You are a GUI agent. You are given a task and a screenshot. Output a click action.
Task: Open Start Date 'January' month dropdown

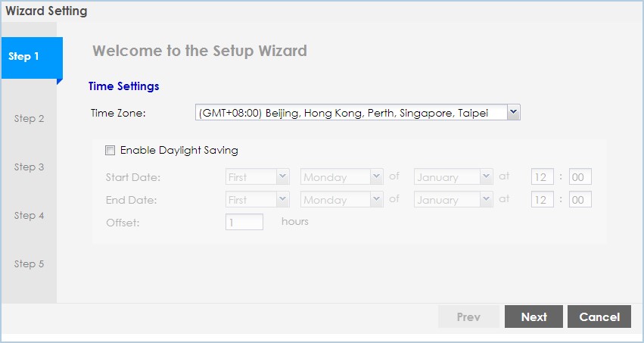453,177
